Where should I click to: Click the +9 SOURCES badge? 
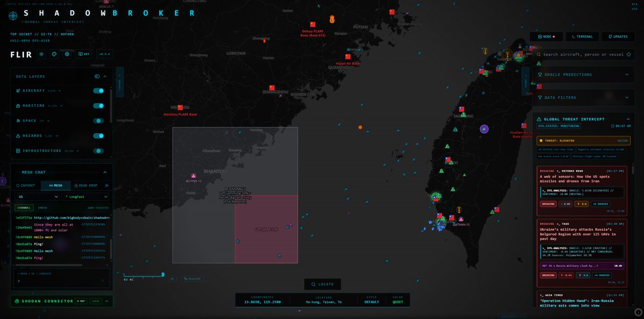click(x=600, y=204)
